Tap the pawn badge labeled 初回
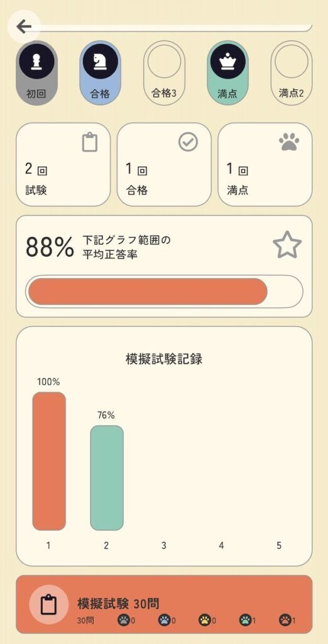This screenshot has width=328, height=644. (37, 73)
